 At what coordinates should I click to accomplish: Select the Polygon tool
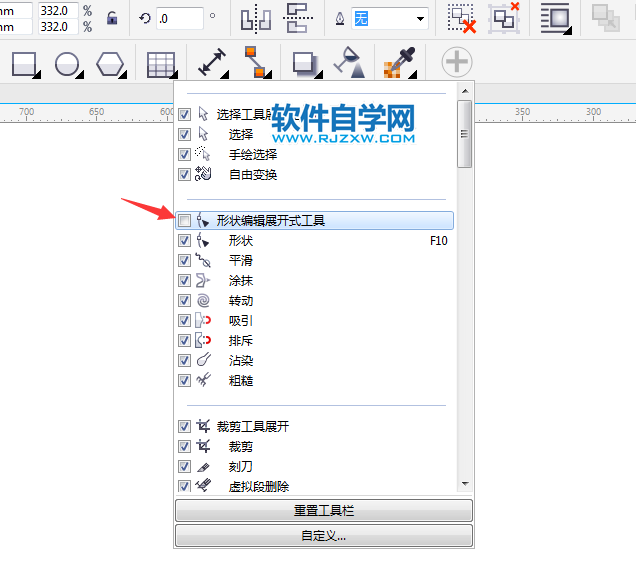click(x=110, y=64)
